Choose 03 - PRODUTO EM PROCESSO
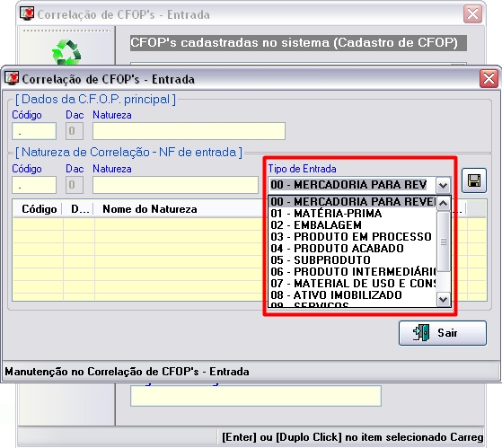 coord(353,237)
